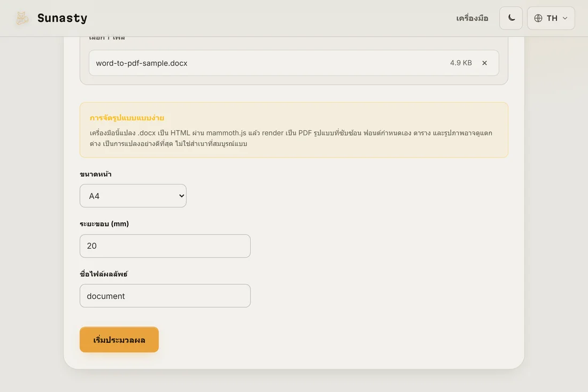Click the globe icon in language selector

coord(538,18)
